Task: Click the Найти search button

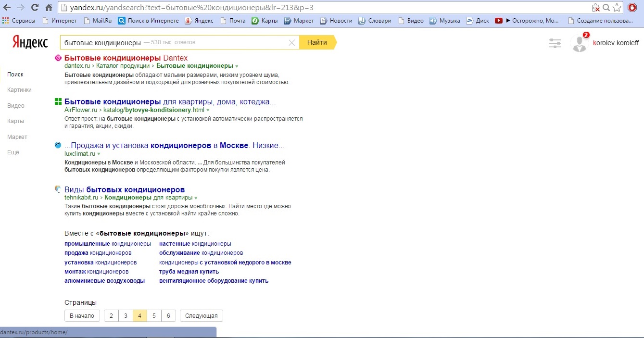Action: coord(317,42)
